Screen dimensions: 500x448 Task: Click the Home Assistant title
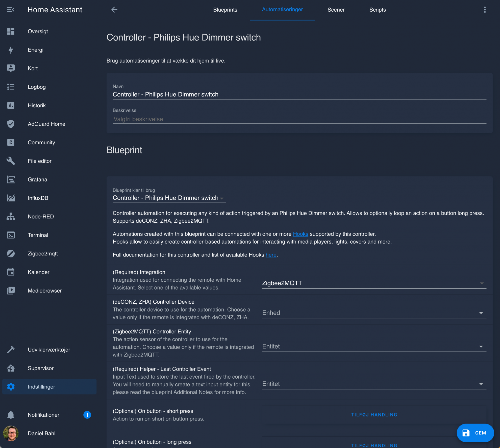tap(55, 10)
